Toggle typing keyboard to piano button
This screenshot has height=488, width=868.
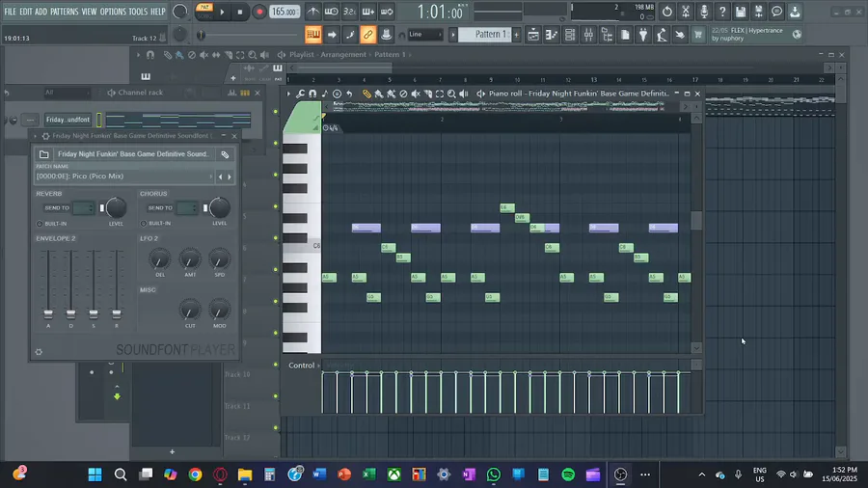click(312, 35)
